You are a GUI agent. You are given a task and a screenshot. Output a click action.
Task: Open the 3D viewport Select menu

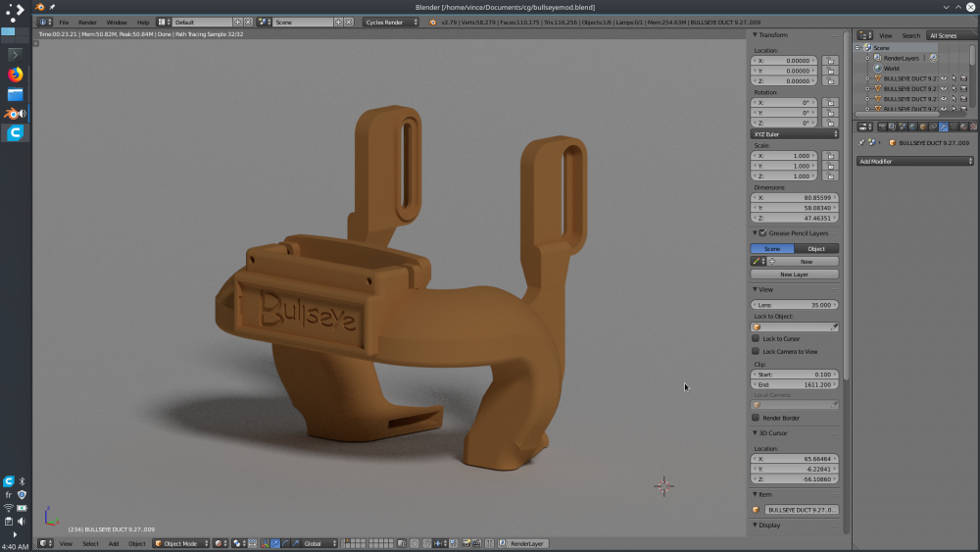90,543
